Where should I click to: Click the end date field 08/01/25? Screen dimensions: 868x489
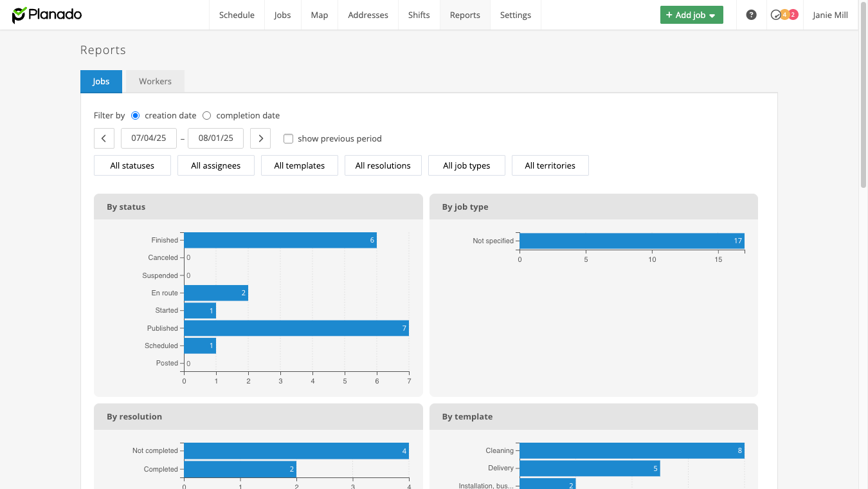coord(216,138)
